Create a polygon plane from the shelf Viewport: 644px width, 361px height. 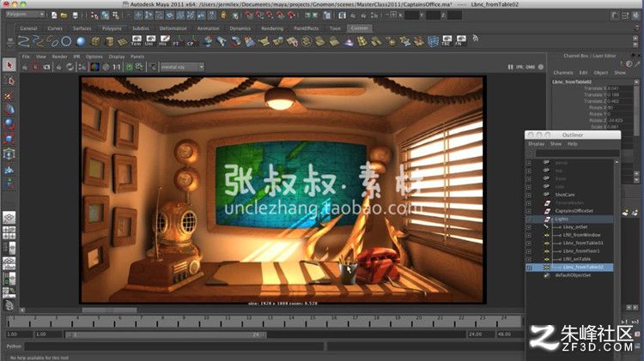point(123,42)
